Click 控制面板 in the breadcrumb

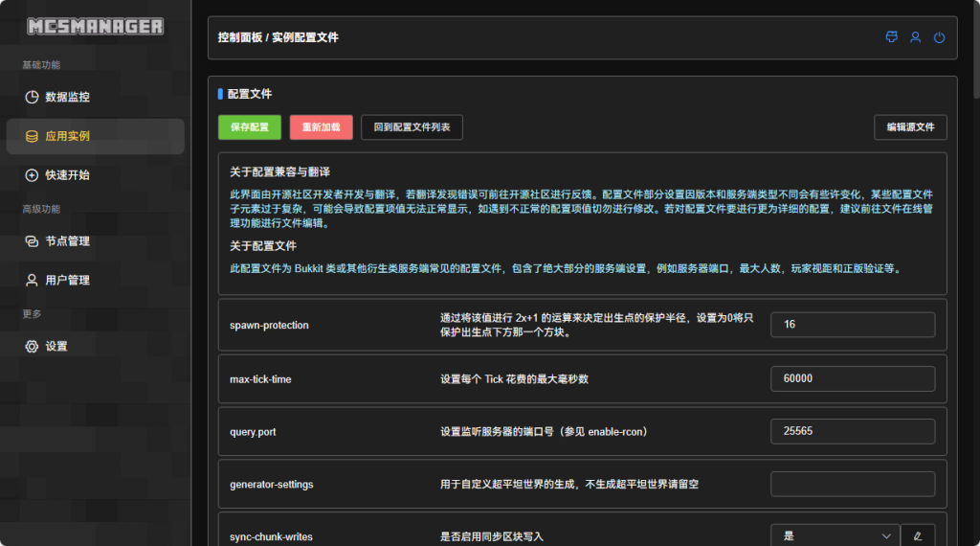(x=240, y=37)
